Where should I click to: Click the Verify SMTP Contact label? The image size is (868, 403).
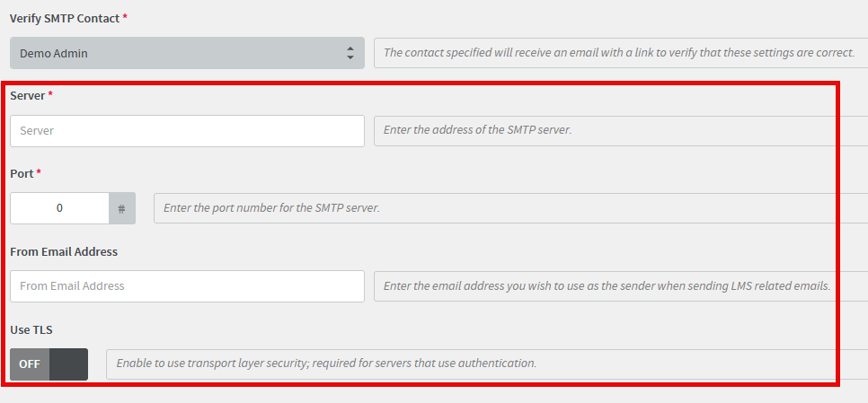click(x=65, y=18)
